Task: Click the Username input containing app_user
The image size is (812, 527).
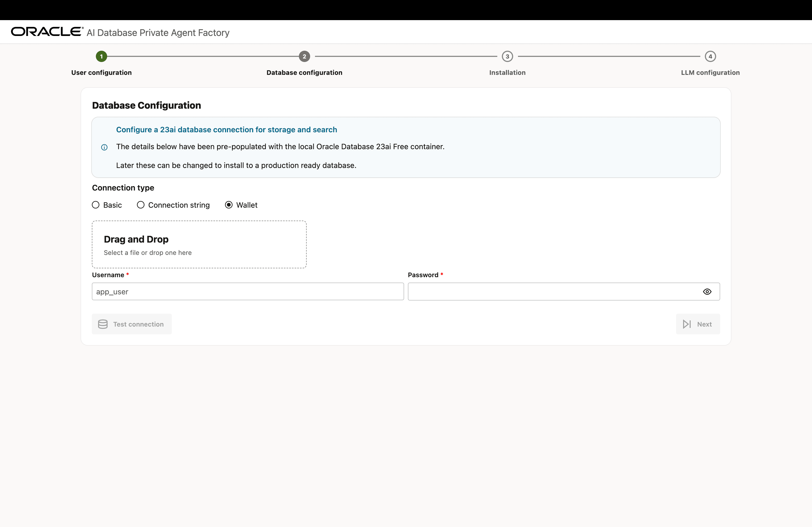Action: [247, 291]
